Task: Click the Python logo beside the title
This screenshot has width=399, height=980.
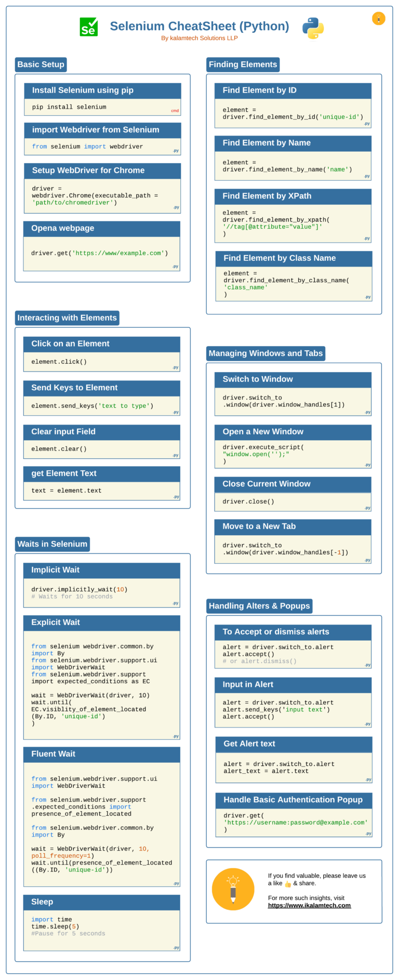Action: coord(313,28)
